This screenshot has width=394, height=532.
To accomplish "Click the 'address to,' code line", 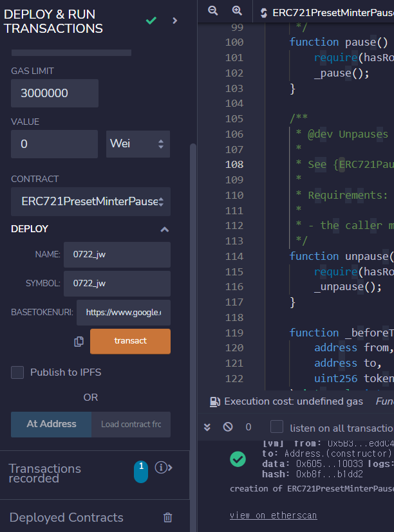I will pos(348,363).
